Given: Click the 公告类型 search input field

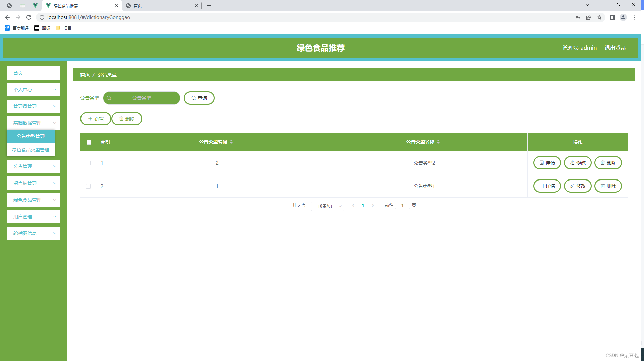Looking at the screenshot, I should tap(142, 98).
